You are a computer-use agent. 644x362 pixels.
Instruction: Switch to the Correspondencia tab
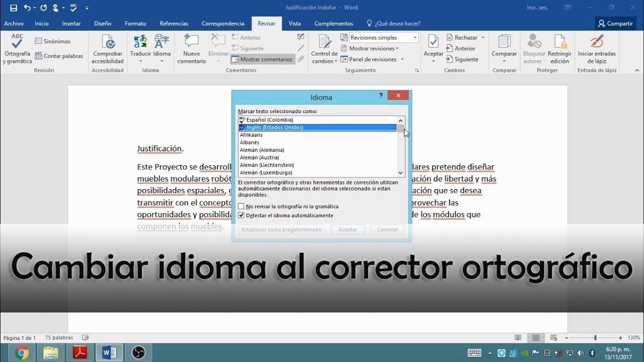pos(223,24)
